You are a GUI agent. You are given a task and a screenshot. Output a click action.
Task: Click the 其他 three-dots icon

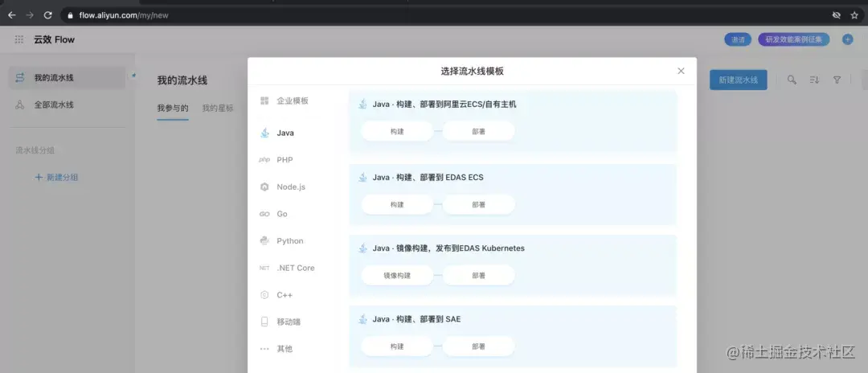(x=264, y=349)
